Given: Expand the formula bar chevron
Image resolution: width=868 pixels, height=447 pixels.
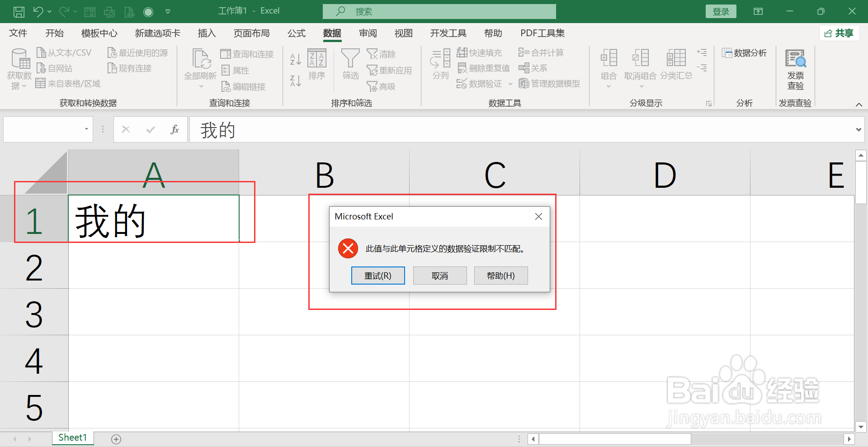Looking at the screenshot, I should [859, 130].
